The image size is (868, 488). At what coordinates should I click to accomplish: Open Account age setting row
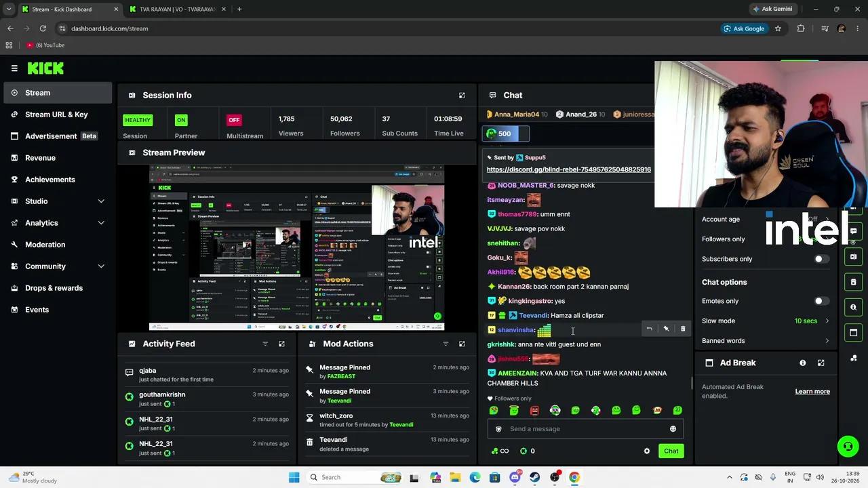(766, 220)
